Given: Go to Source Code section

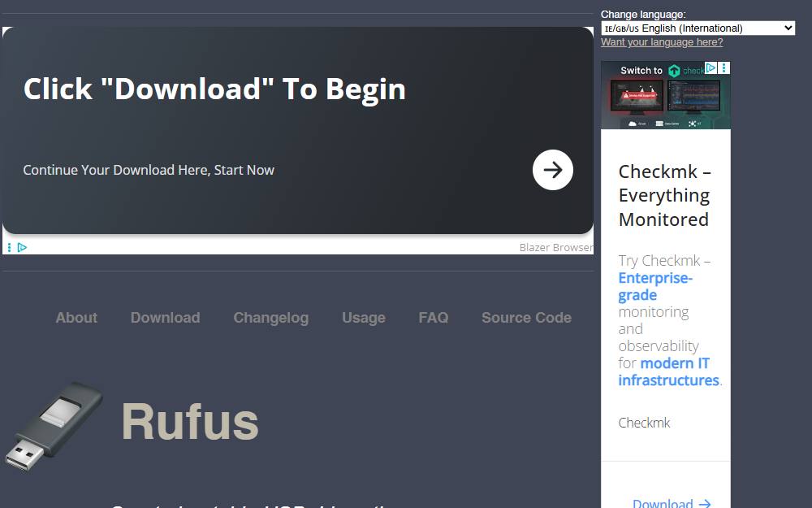Looking at the screenshot, I should pos(527,317).
